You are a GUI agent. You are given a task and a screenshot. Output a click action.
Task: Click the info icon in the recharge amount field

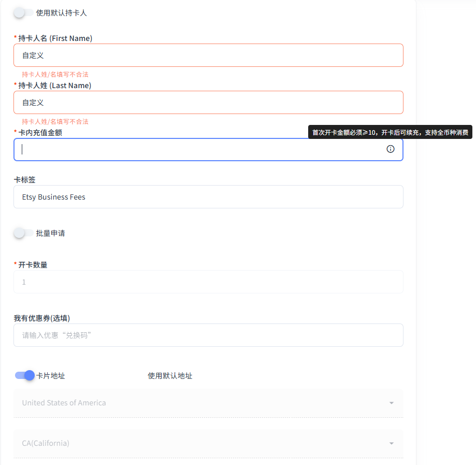point(390,149)
